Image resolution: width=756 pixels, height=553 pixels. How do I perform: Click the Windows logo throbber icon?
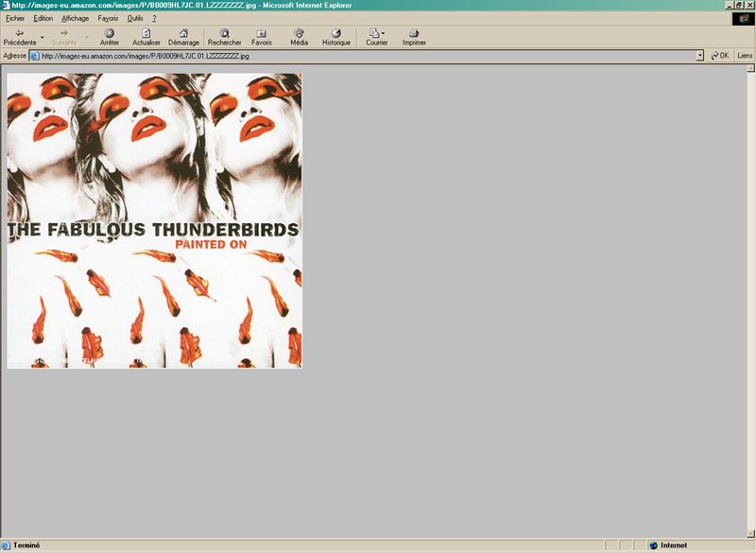(744, 19)
